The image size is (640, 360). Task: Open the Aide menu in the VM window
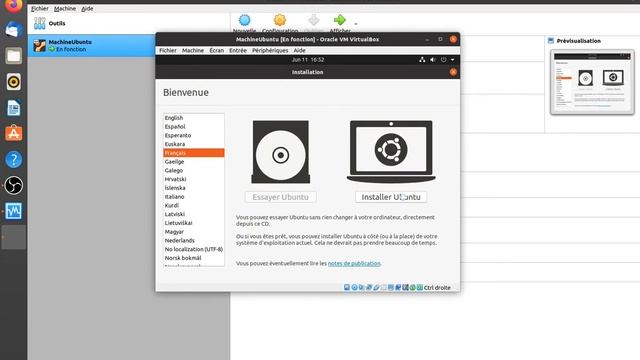coord(299,50)
